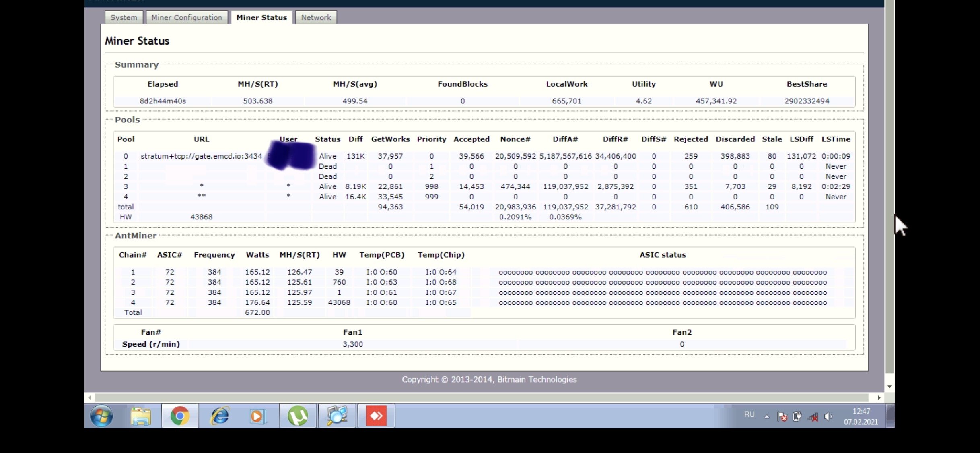Click the RU input language indicator
The width and height of the screenshot is (980, 453).
pyautogui.click(x=749, y=414)
